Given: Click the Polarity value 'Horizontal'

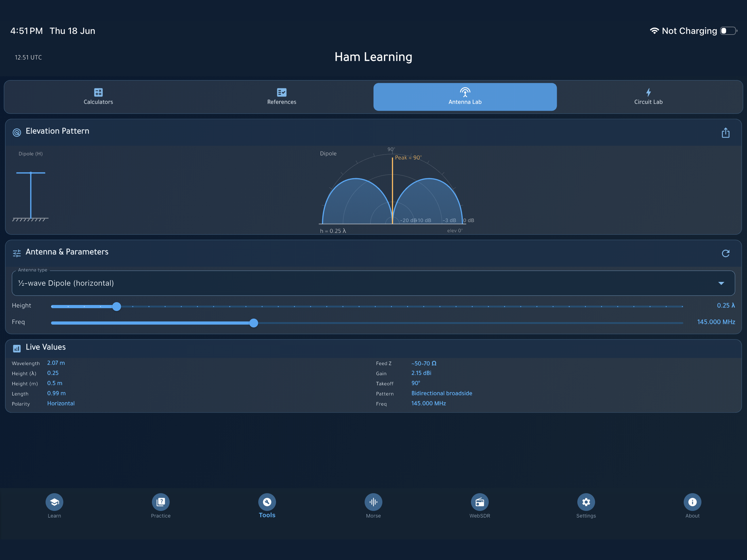Looking at the screenshot, I should coord(61,403).
